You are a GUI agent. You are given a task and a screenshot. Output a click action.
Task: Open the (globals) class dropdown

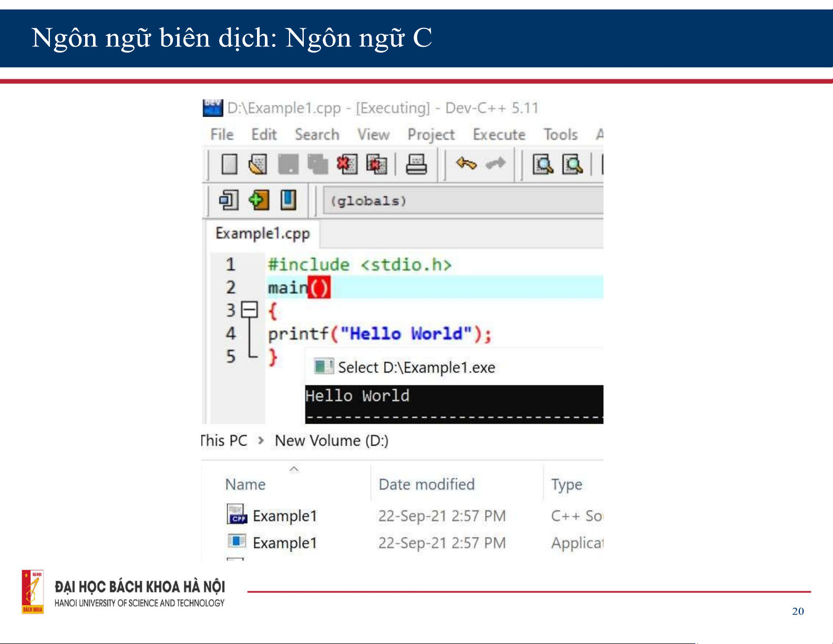[x=462, y=201]
